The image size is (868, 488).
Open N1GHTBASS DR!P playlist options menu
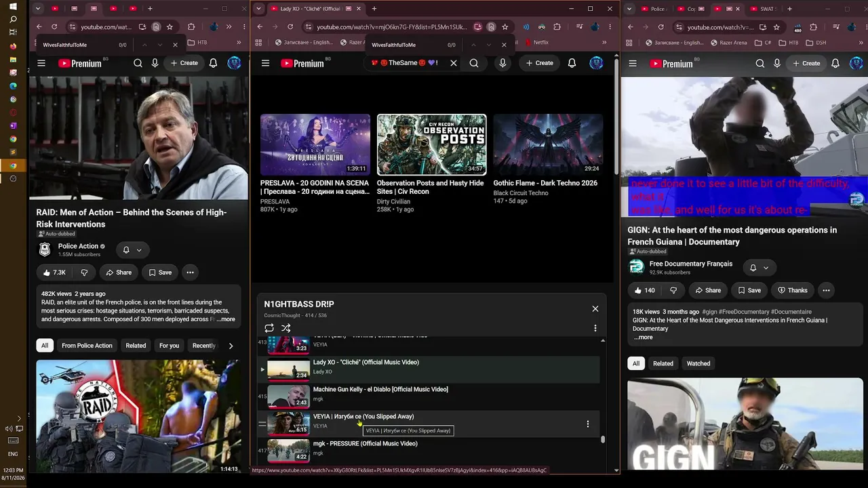(595, 328)
